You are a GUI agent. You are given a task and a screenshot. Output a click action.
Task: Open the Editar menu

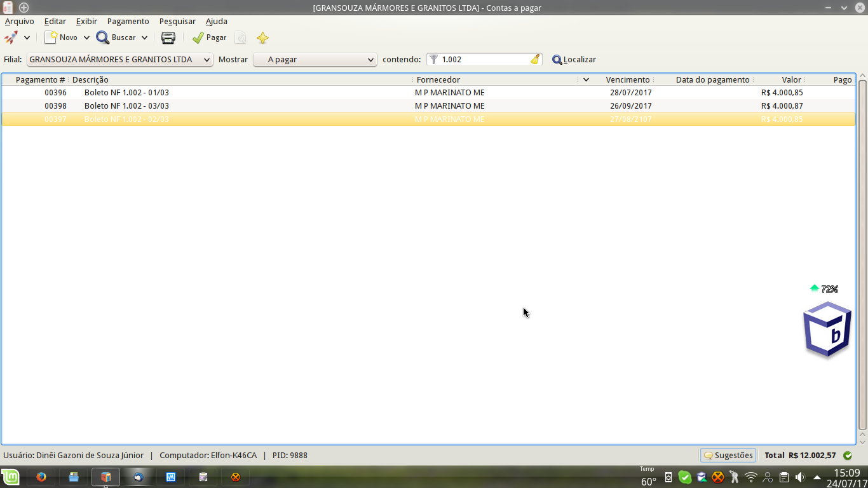55,21
